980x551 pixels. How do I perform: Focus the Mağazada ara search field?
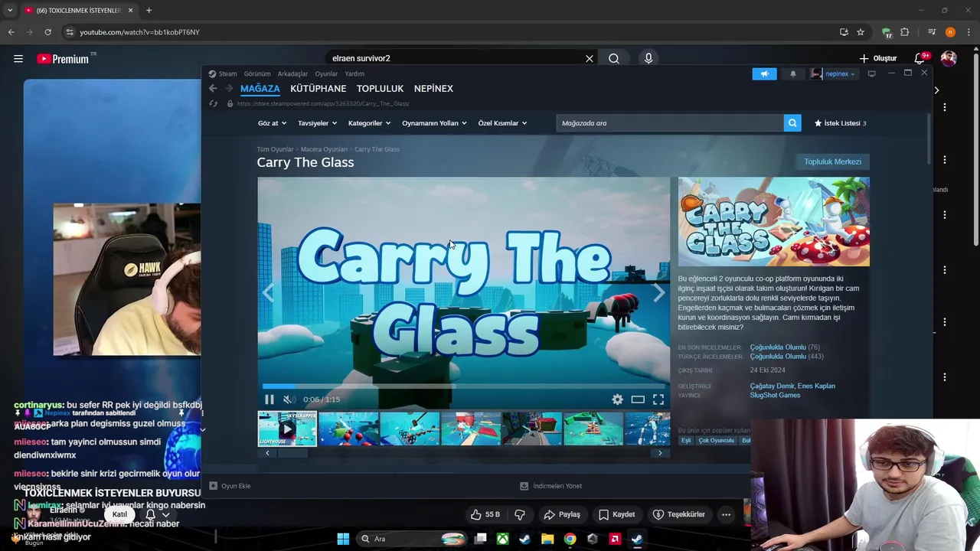coord(670,123)
